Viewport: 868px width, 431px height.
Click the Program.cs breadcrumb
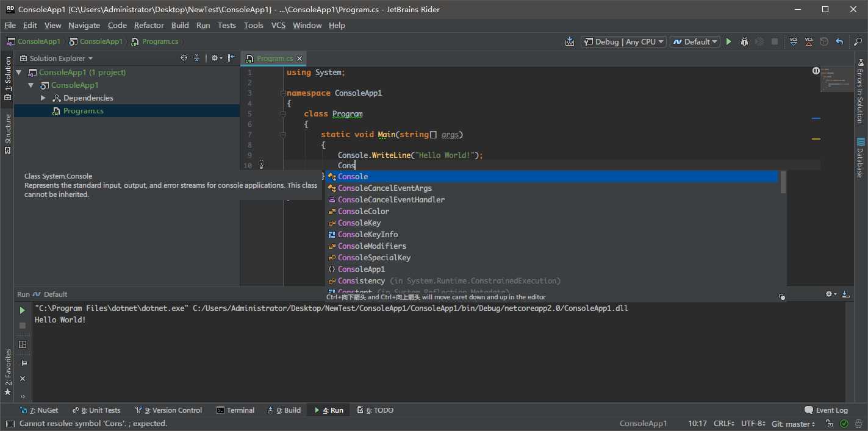(154, 41)
